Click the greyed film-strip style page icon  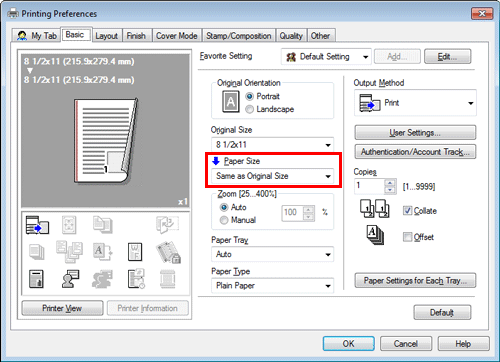168,279
